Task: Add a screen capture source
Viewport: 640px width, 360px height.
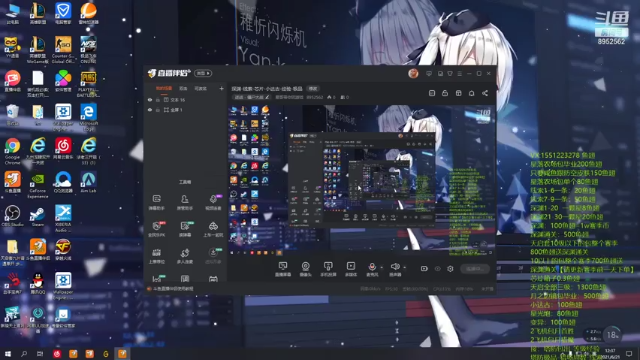Action: tap(283, 269)
